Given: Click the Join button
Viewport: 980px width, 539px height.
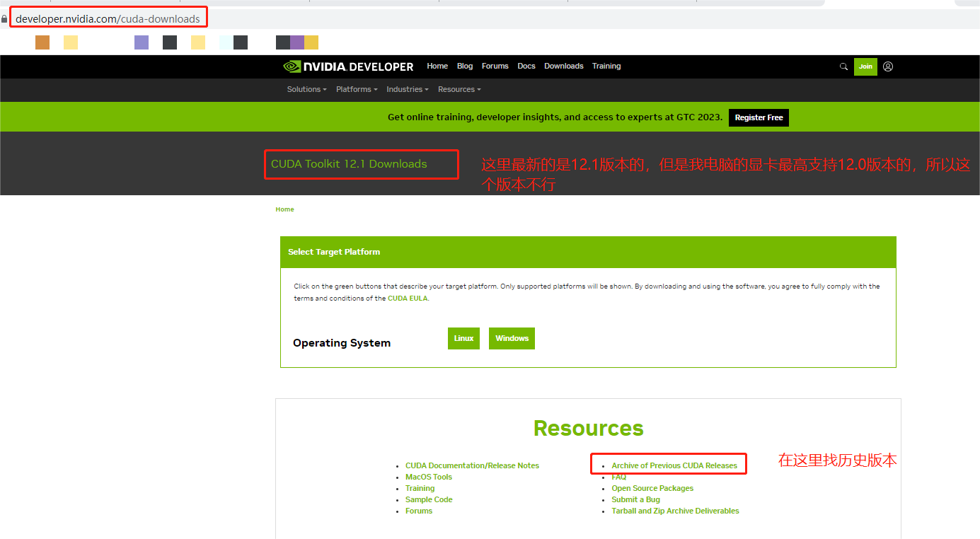Looking at the screenshot, I should (865, 66).
